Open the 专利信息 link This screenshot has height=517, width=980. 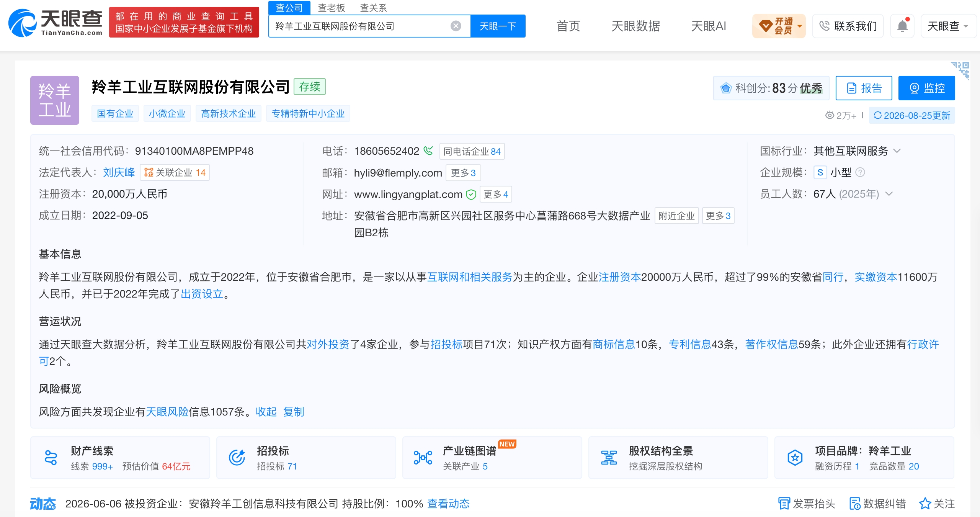pyautogui.click(x=690, y=344)
